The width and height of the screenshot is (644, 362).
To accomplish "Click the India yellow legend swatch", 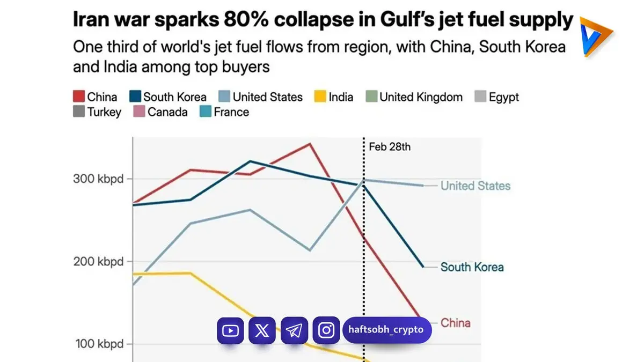I will coord(320,97).
